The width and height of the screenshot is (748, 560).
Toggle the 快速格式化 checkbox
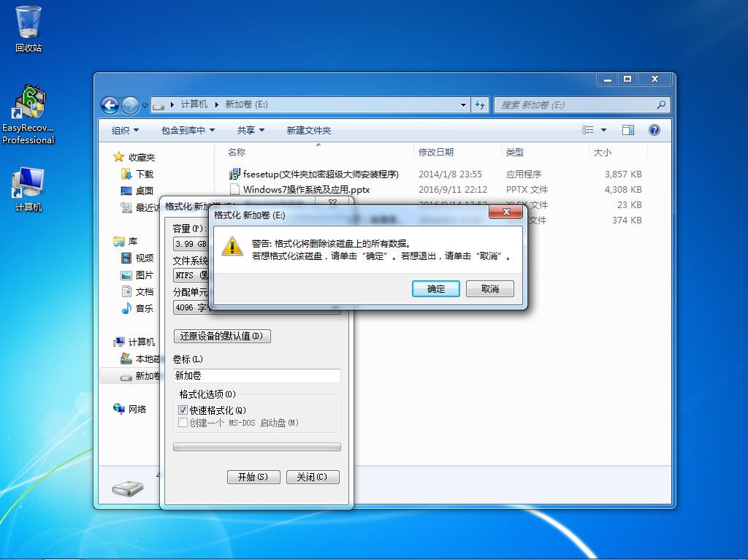tap(183, 410)
